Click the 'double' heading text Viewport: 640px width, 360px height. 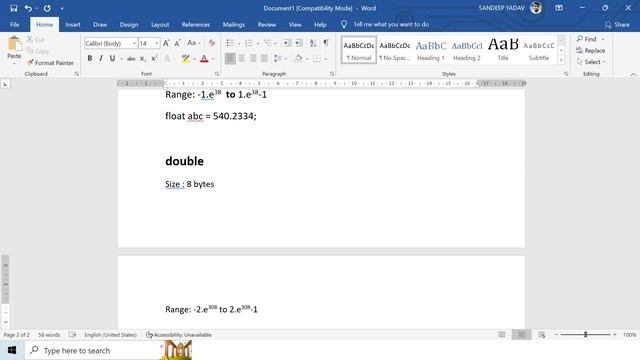pos(184,161)
